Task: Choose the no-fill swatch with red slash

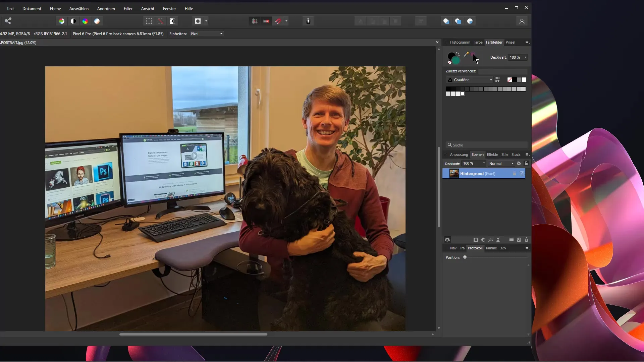Action: tap(510, 80)
